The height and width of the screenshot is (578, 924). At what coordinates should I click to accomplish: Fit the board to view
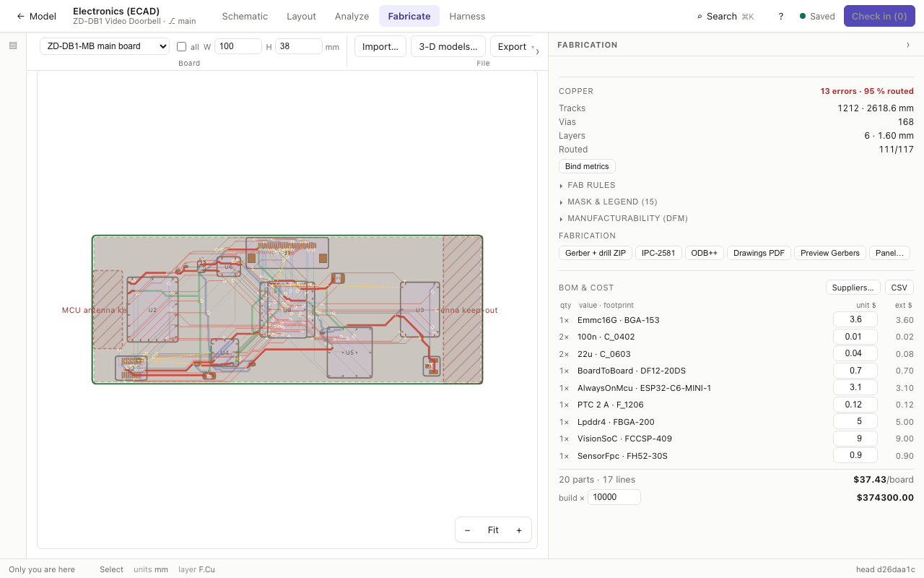pos(493,530)
